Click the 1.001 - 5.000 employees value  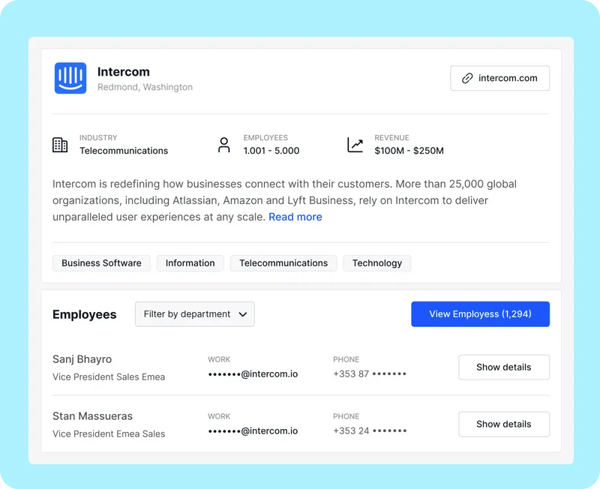(271, 151)
